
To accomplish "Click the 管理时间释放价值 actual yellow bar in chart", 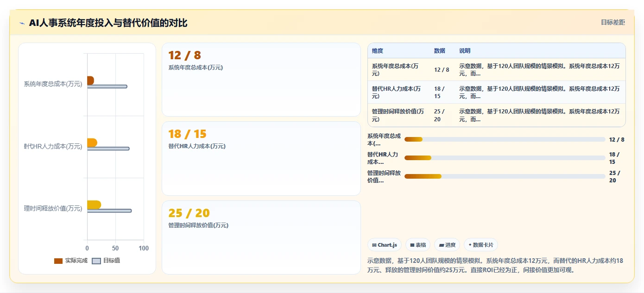I will coord(94,205).
